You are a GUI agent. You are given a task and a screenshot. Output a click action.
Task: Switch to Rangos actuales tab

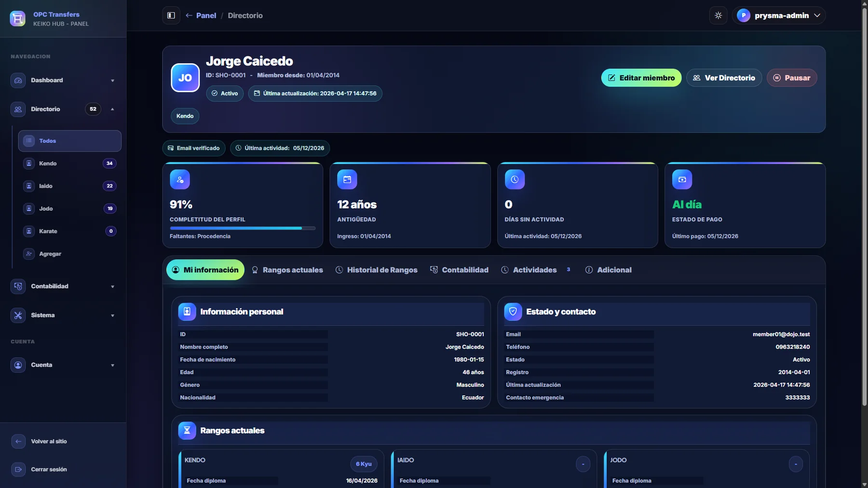coord(287,270)
